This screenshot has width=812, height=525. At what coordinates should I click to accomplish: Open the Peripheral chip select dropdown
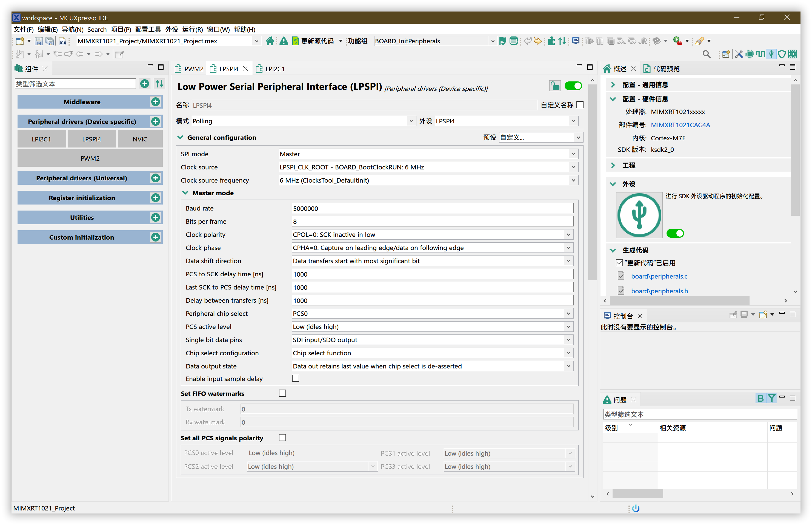pos(432,313)
